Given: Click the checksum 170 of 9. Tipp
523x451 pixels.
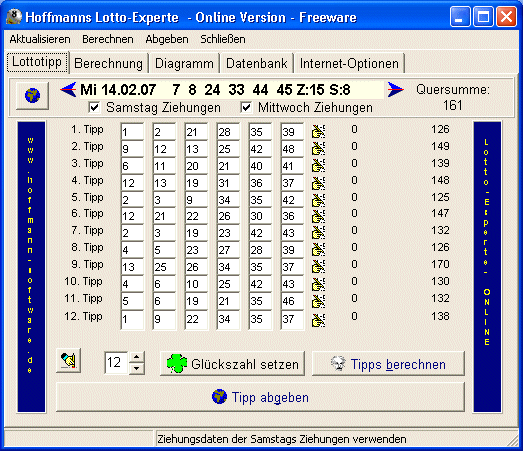Looking at the screenshot, I should point(440,264).
